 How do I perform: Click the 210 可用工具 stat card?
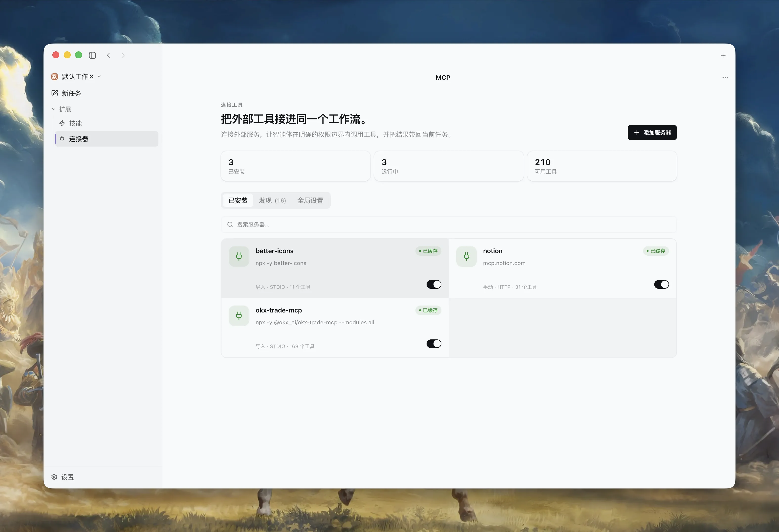click(602, 166)
